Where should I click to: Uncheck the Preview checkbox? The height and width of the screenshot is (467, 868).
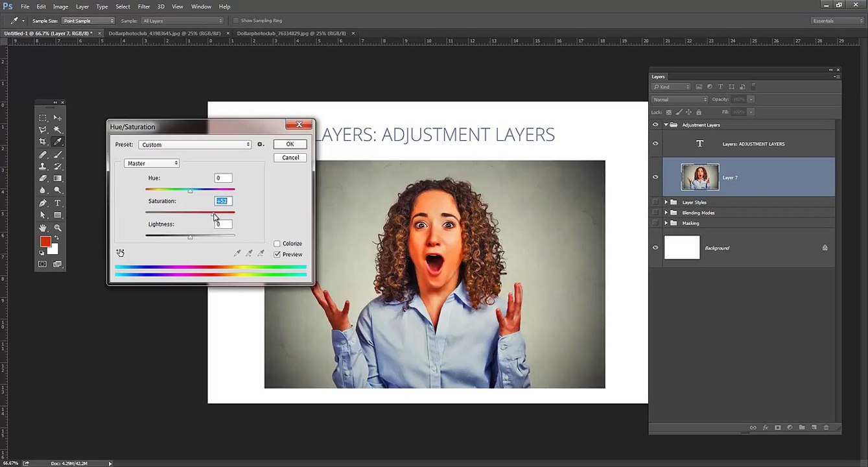[x=277, y=254]
